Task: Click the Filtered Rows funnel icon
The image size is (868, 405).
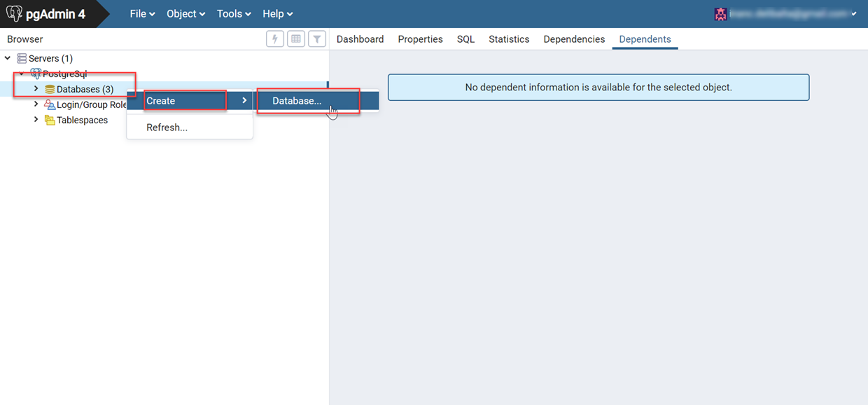Action: [317, 39]
